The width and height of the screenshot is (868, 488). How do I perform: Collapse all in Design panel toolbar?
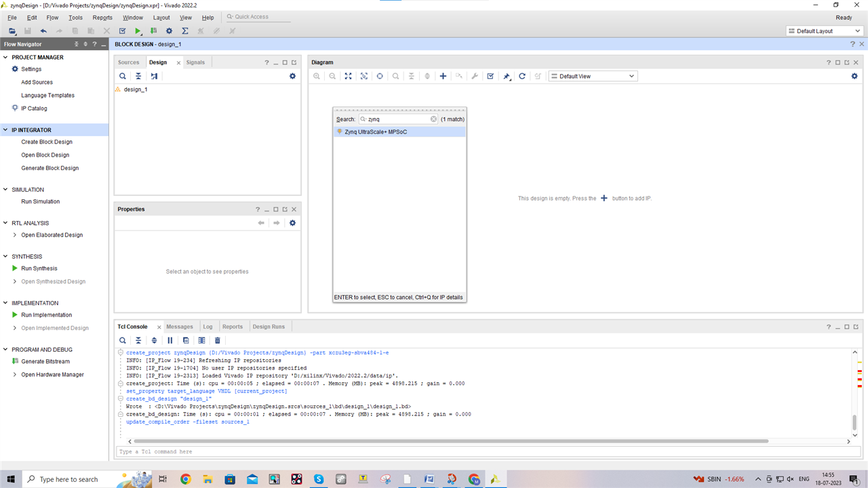coord(138,76)
